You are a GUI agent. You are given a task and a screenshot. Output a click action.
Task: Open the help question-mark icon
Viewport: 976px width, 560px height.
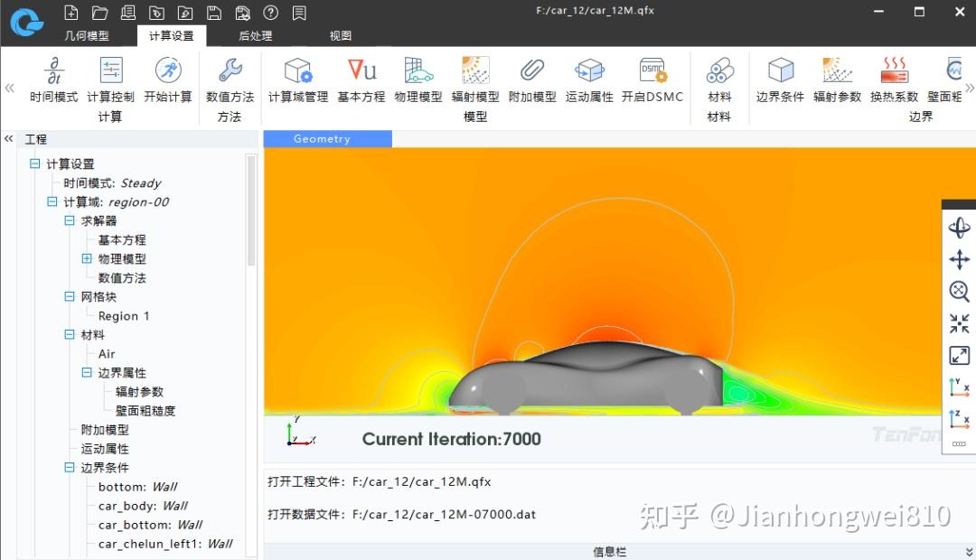[270, 13]
